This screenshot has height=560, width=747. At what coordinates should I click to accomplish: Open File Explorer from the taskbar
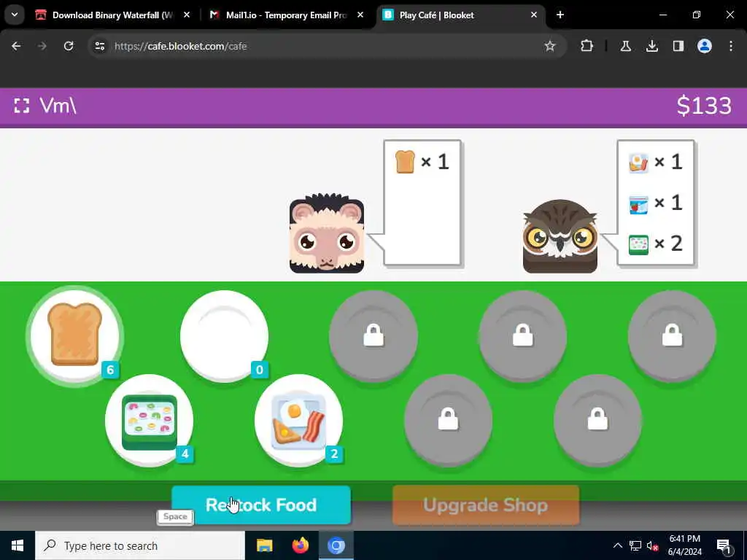pyautogui.click(x=264, y=545)
